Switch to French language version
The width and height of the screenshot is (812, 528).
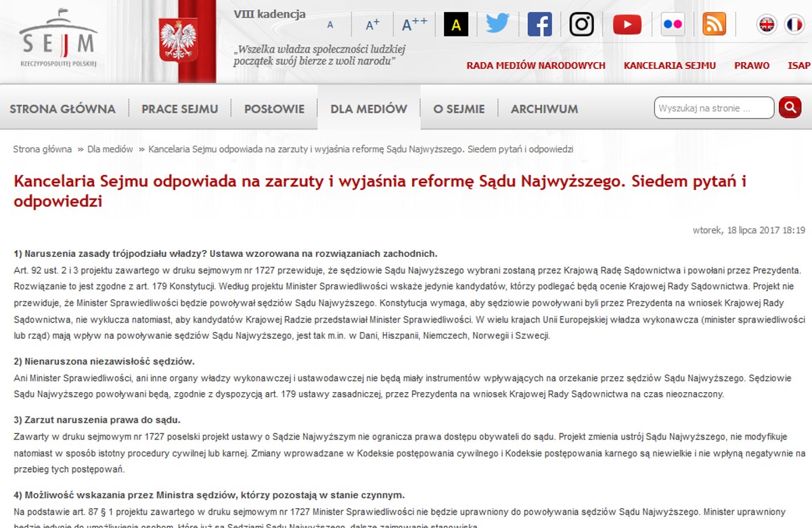[x=794, y=25]
